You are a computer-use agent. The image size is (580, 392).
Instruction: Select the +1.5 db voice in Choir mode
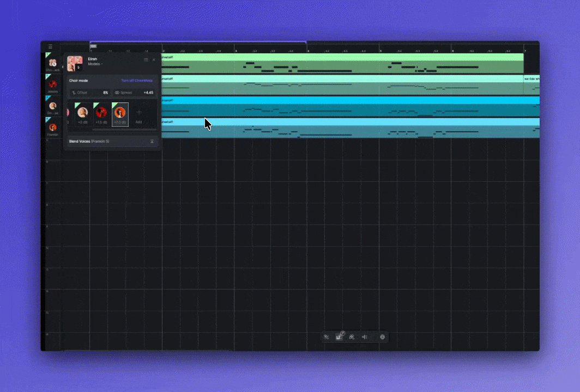coord(102,112)
